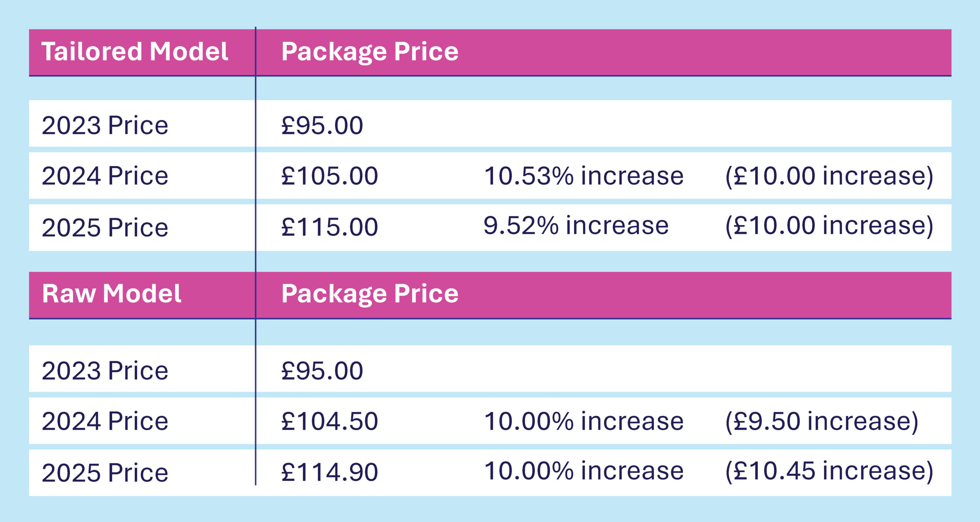Click the Raw Model 2025 Price label

(x=105, y=473)
